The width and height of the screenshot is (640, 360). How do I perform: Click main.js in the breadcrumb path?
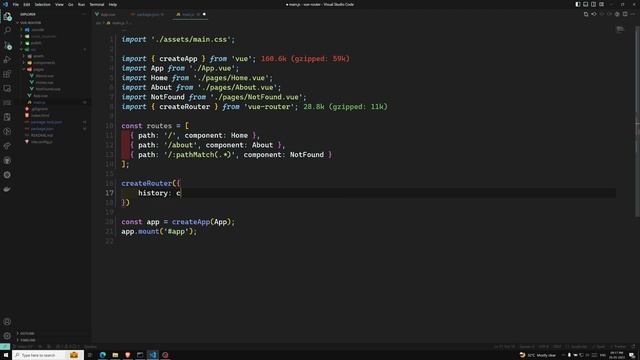click(118, 23)
